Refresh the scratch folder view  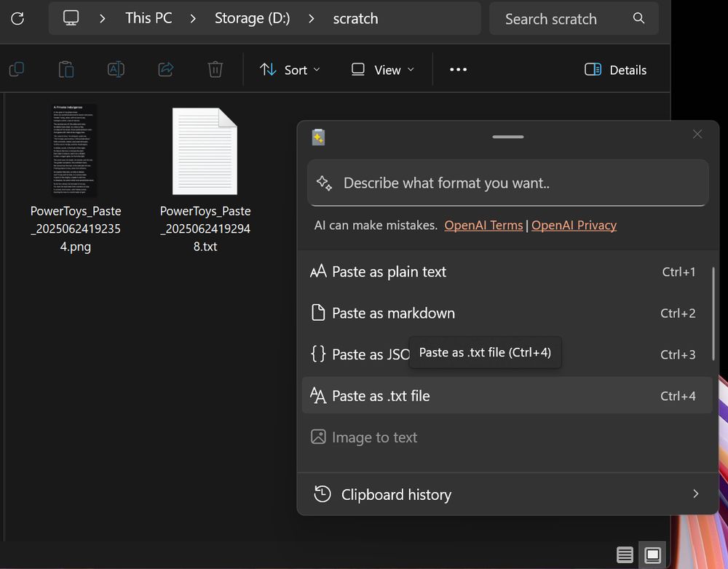17,19
